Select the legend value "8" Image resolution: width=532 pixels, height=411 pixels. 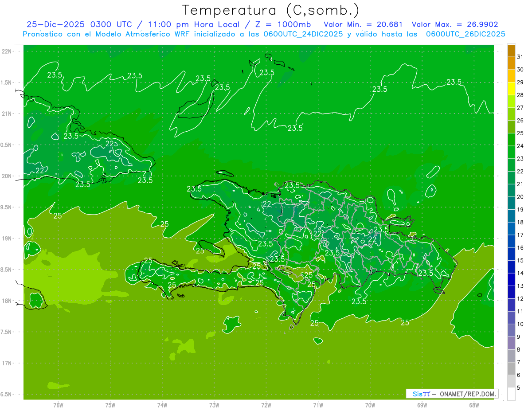(x=519, y=350)
